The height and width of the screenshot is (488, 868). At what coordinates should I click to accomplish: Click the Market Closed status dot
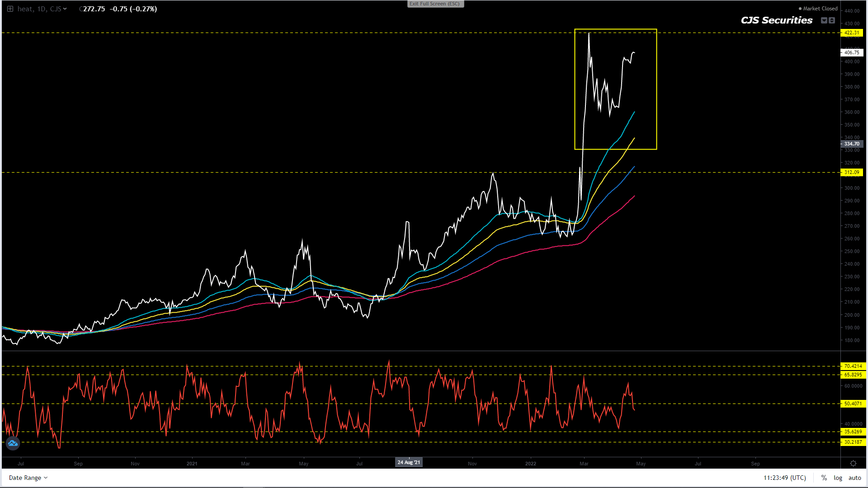(800, 9)
